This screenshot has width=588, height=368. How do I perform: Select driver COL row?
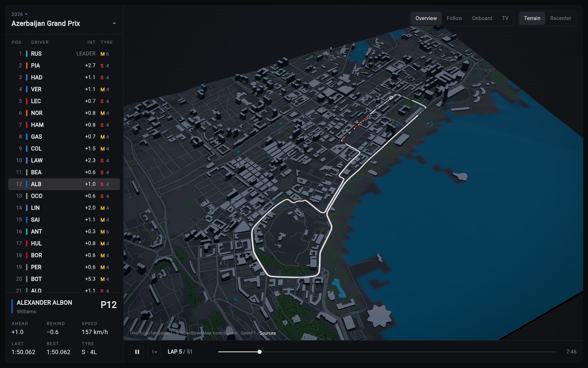pyautogui.click(x=64, y=148)
